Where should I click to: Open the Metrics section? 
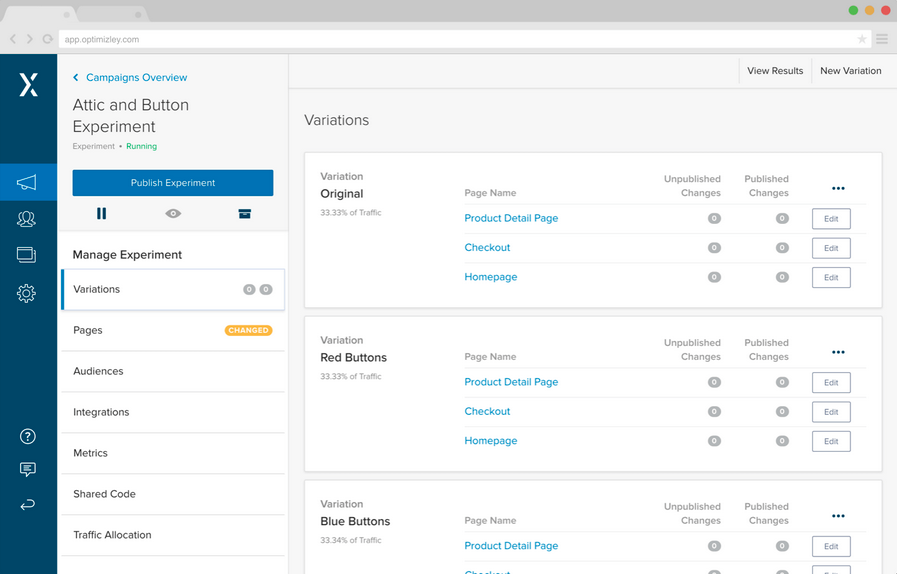[x=173, y=453]
